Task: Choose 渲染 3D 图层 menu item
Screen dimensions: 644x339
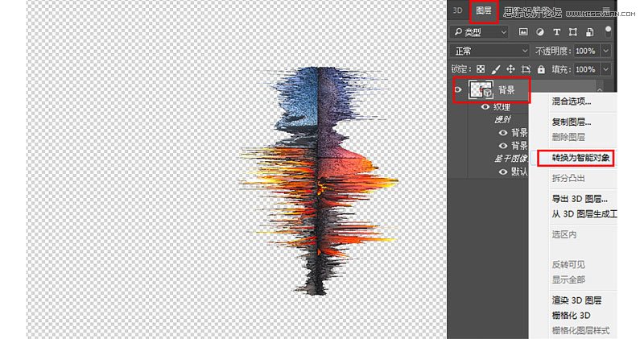Action: pos(576,300)
